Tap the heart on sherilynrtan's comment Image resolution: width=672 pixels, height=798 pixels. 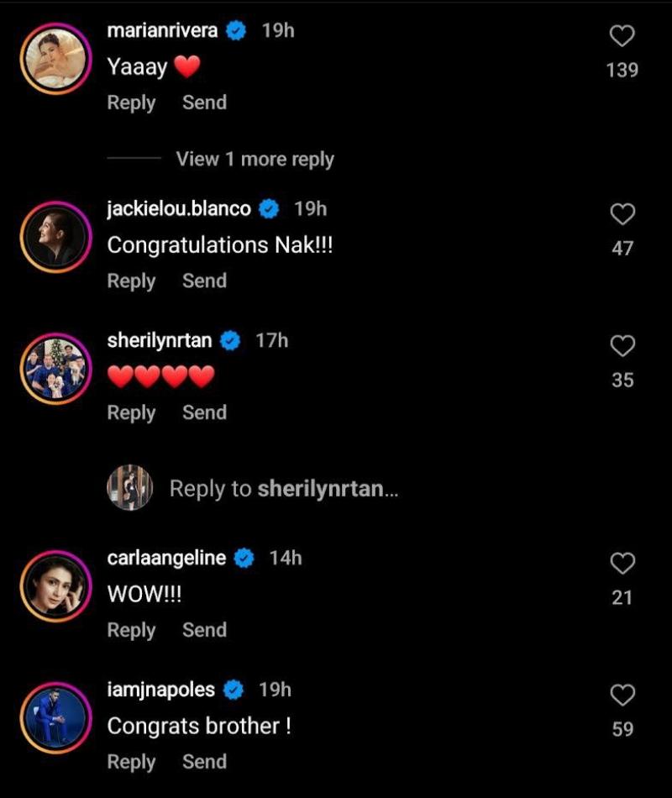(x=622, y=346)
